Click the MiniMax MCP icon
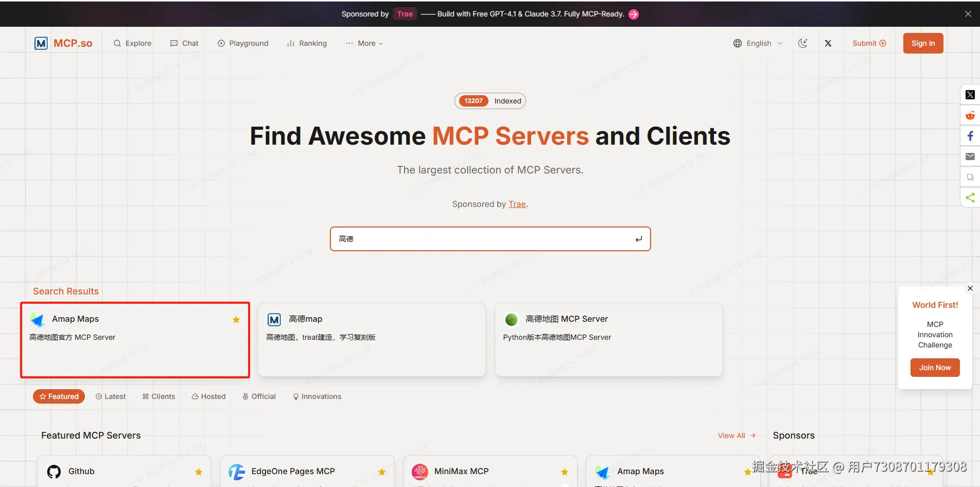This screenshot has width=980, height=487. coord(420,472)
